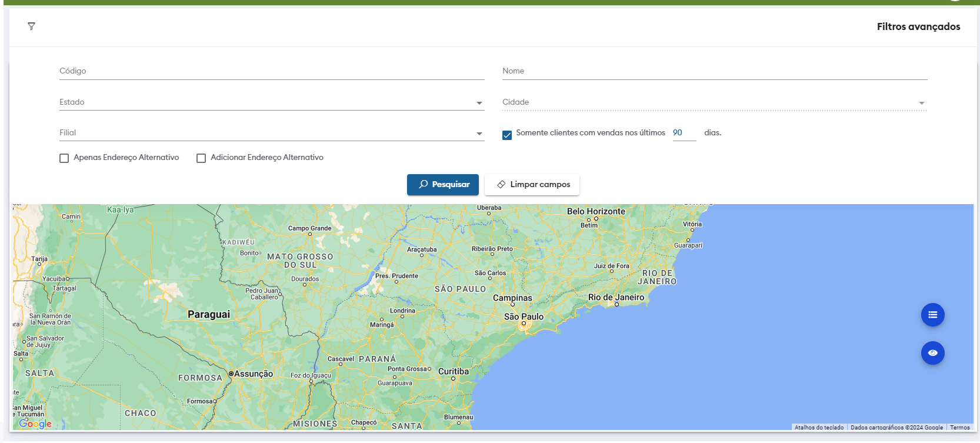Click Atalhos do teclado map link

click(819, 428)
